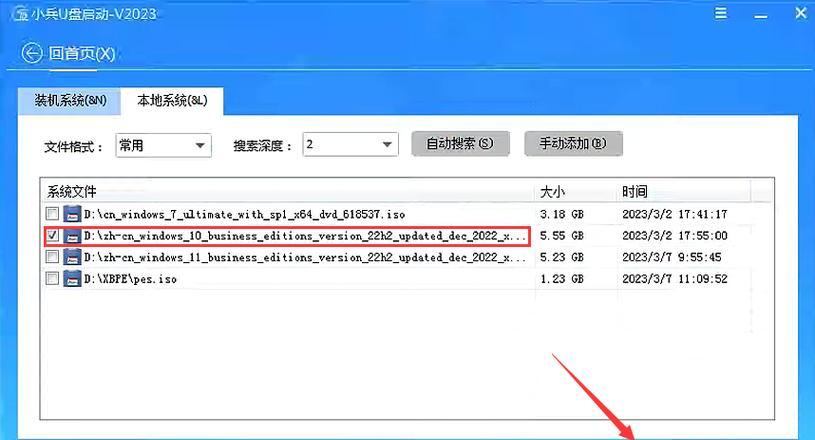815x440 pixels.
Task: Check the windows_11_business_editions ISO checkbox
Action: (x=52, y=257)
